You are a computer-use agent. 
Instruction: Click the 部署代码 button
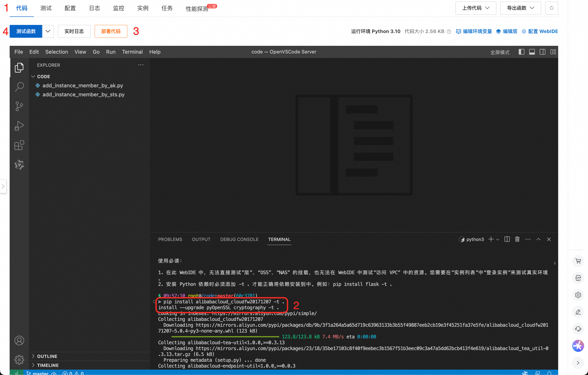coord(111,31)
